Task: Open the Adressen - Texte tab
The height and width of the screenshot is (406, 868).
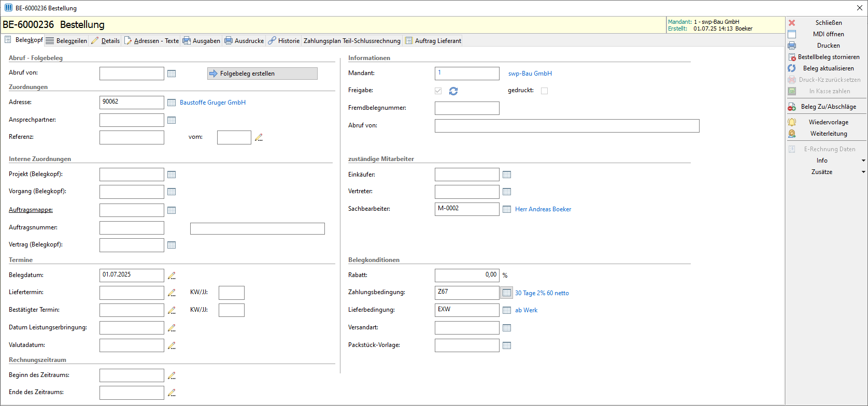Action: pos(151,41)
